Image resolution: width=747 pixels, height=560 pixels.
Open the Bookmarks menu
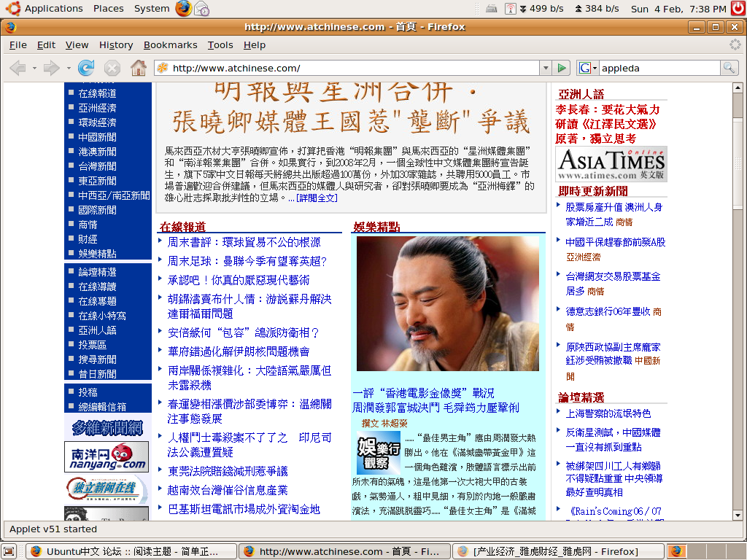[170, 44]
